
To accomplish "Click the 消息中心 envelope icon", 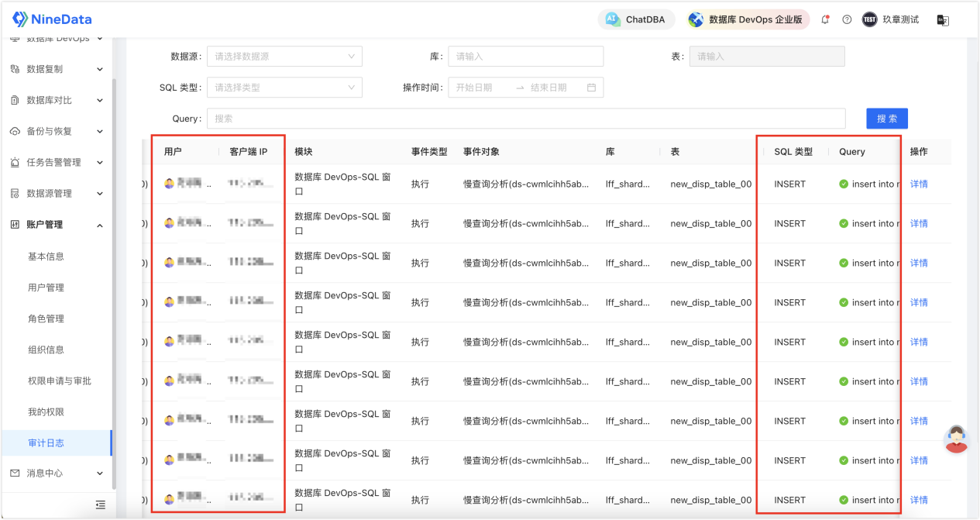I will [15, 473].
